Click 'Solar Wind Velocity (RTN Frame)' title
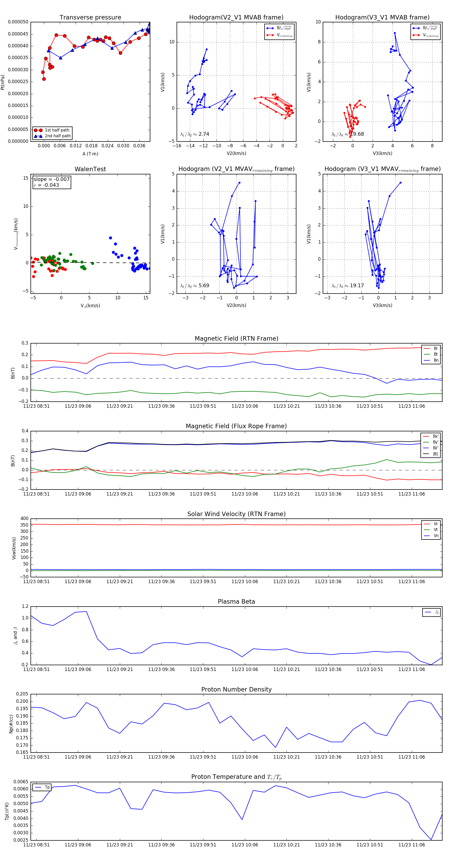473x868 pixels. click(236, 514)
